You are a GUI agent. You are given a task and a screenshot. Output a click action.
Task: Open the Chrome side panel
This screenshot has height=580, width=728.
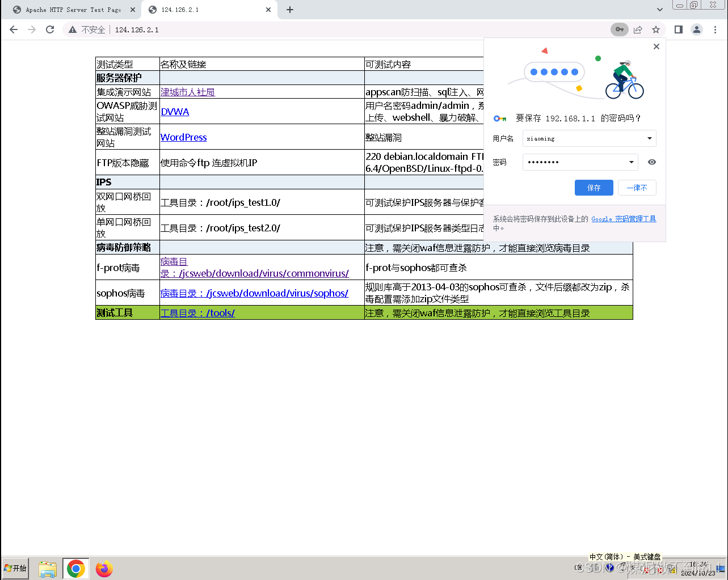(679, 29)
